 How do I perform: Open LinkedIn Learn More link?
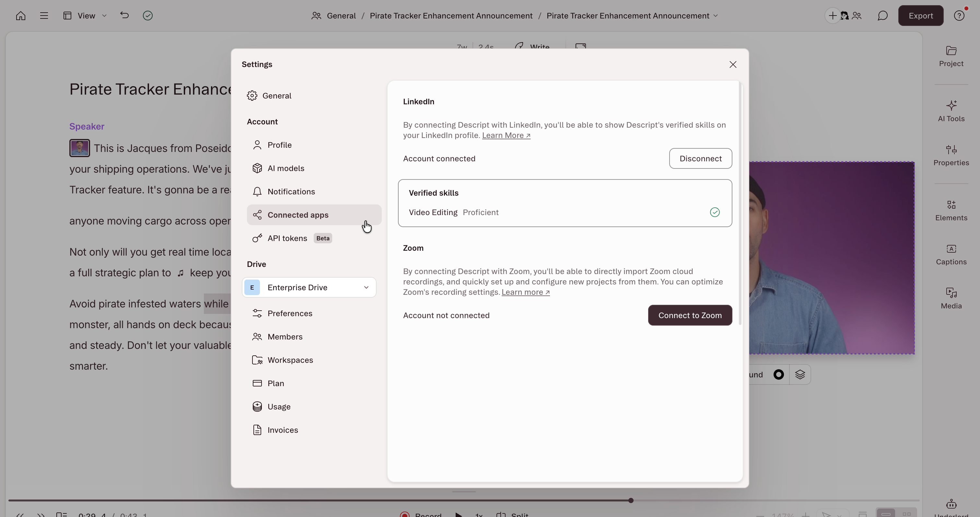point(506,135)
